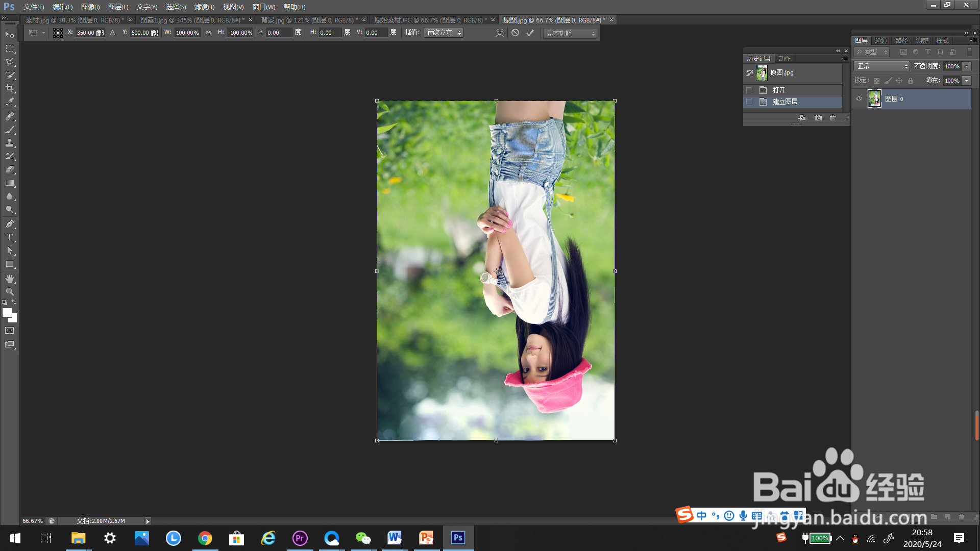The image size is (980, 551).
Task: Select the Horizontal Type tool
Action: coord(10,238)
